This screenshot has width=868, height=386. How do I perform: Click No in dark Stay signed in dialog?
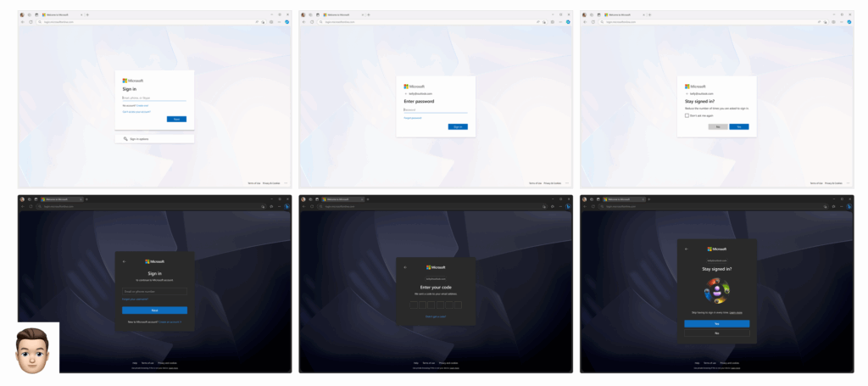click(716, 333)
